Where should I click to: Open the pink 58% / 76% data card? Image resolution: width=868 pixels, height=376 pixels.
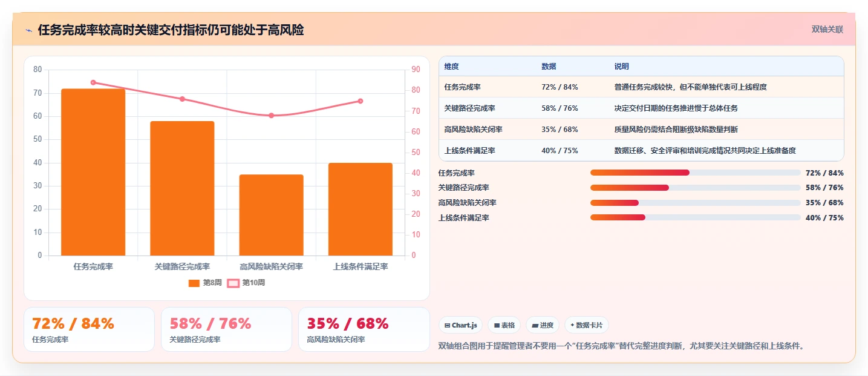pos(226,329)
